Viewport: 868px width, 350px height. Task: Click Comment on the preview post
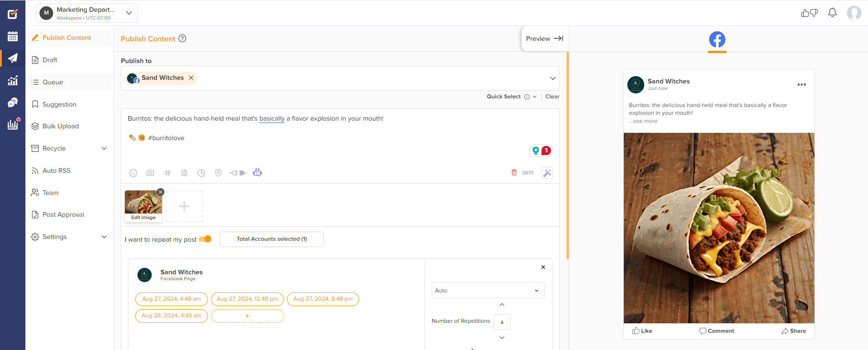click(x=717, y=331)
